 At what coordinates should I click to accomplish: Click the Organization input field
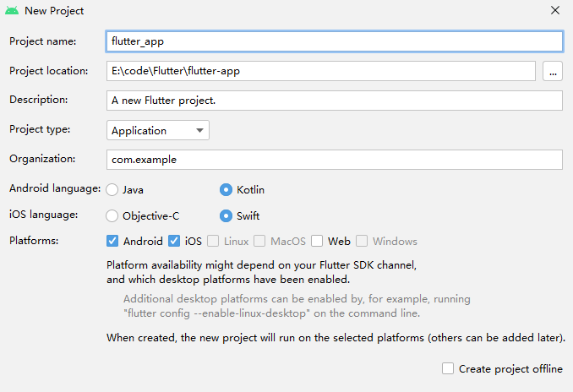(335, 160)
